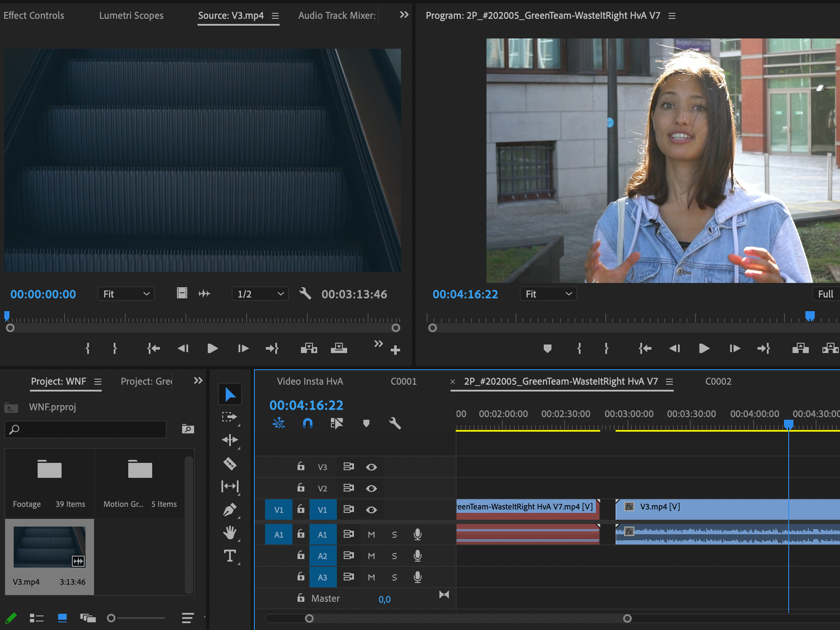Open Source monitor Fit zoom dropdown
The height and width of the screenshot is (630, 840).
pyautogui.click(x=126, y=294)
